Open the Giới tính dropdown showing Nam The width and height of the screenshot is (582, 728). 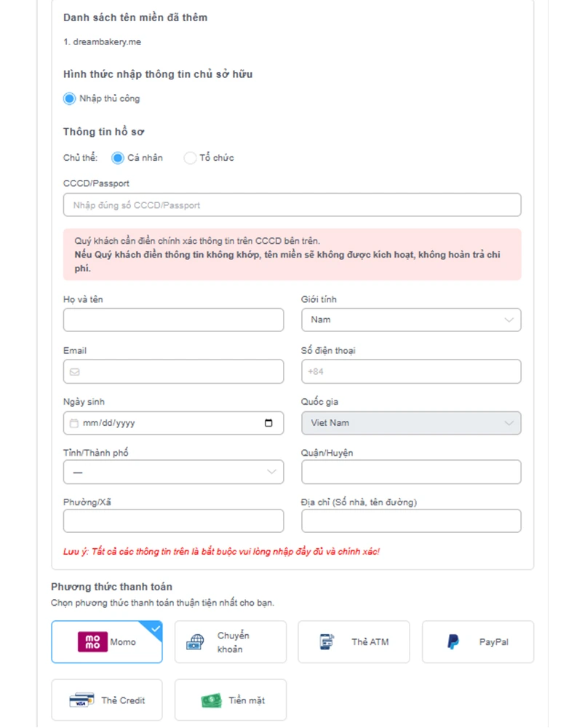click(411, 320)
